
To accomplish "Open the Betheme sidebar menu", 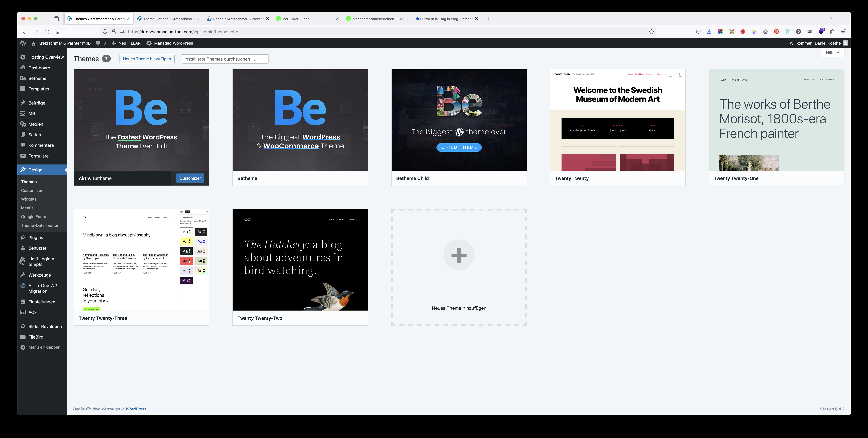I will [42, 78].
